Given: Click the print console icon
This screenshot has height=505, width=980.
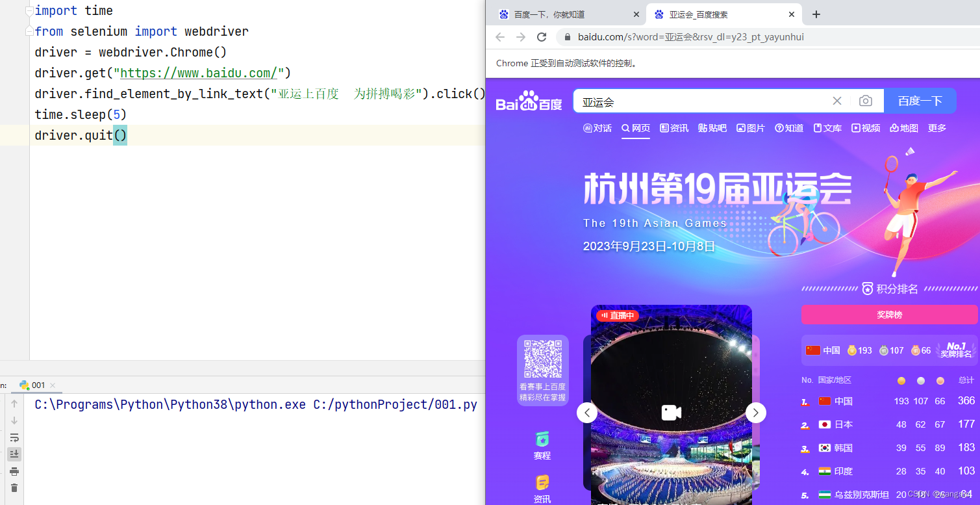Looking at the screenshot, I should pyautogui.click(x=14, y=471).
